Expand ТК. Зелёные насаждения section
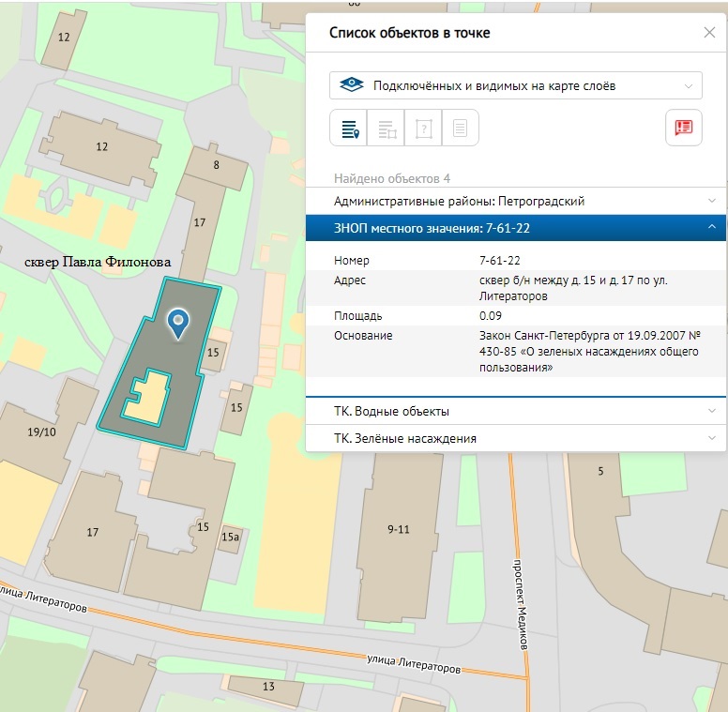Screen dimensions: 728x712 point(515,438)
